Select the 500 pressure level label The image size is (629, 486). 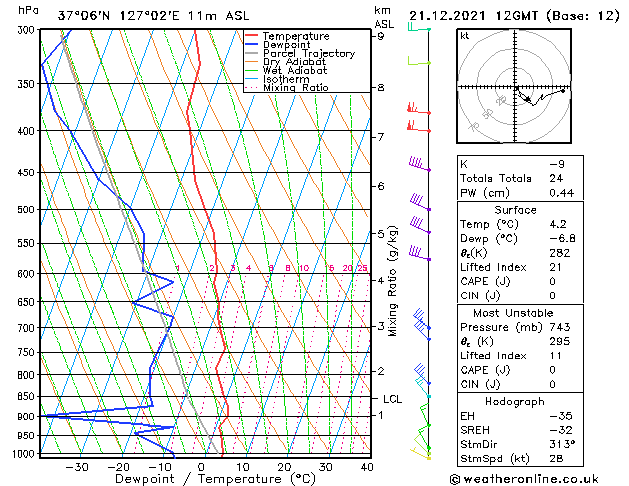pos(28,210)
